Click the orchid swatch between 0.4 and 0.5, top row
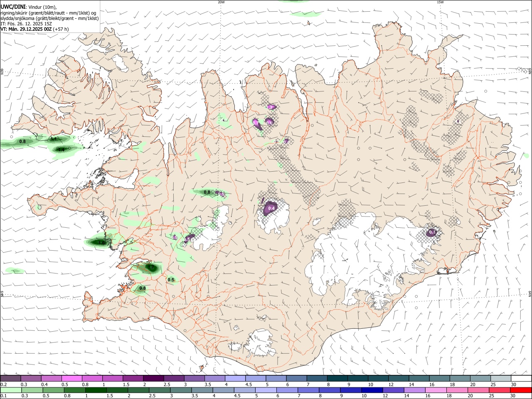Screen dimensions: 532x399 51,379
